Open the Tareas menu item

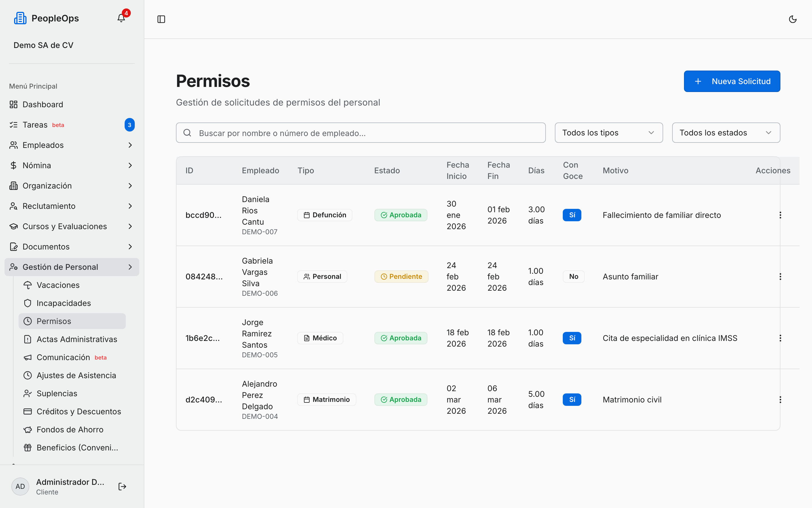72,125
